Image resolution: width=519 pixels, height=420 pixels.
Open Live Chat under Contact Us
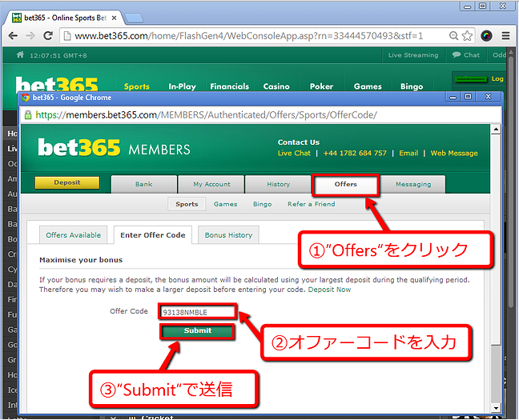click(x=294, y=153)
